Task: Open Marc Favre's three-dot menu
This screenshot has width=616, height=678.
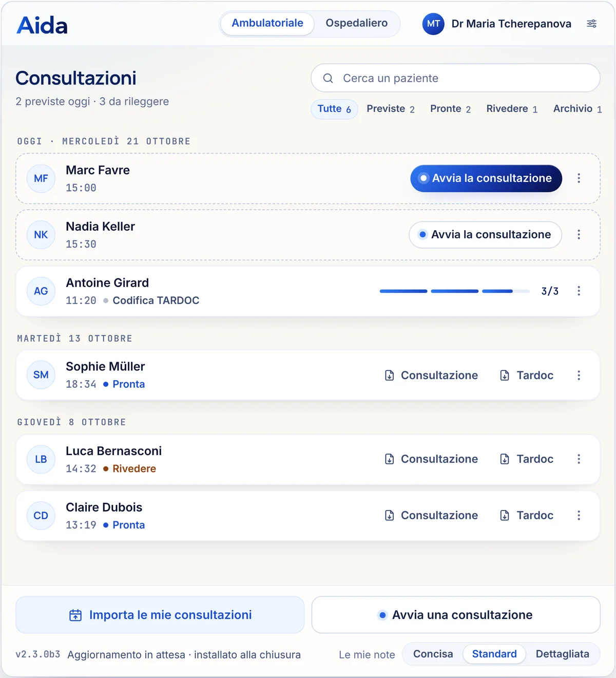Action: click(579, 178)
